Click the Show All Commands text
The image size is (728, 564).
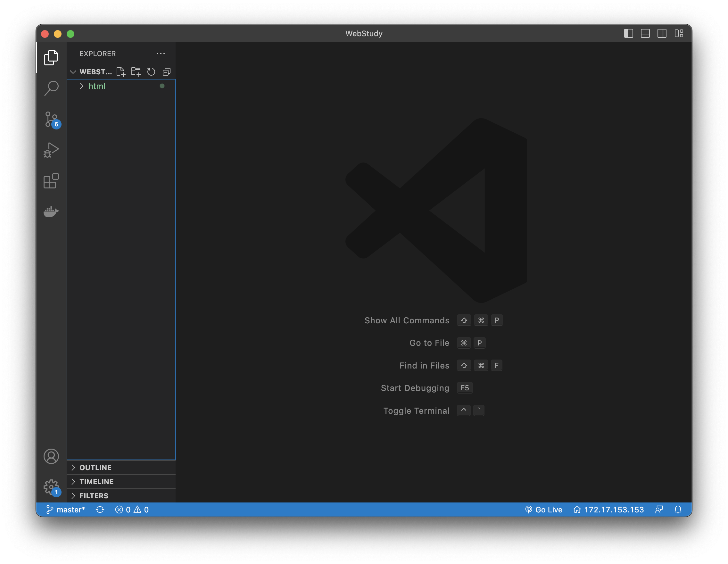click(407, 320)
